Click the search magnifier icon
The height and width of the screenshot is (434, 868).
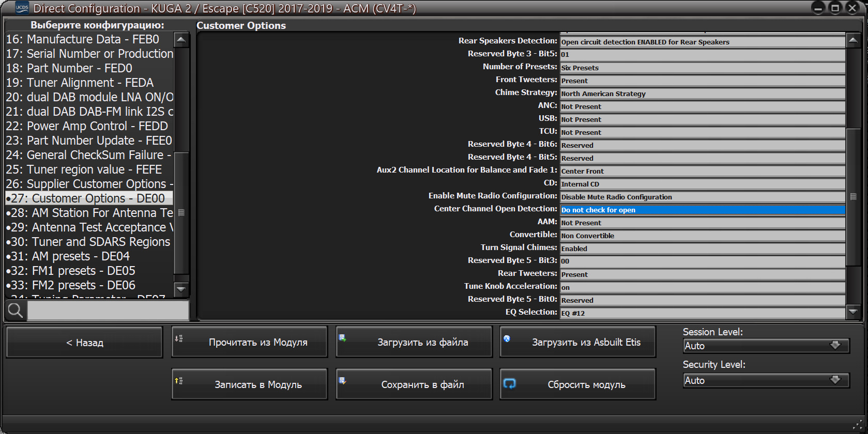coord(16,311)
